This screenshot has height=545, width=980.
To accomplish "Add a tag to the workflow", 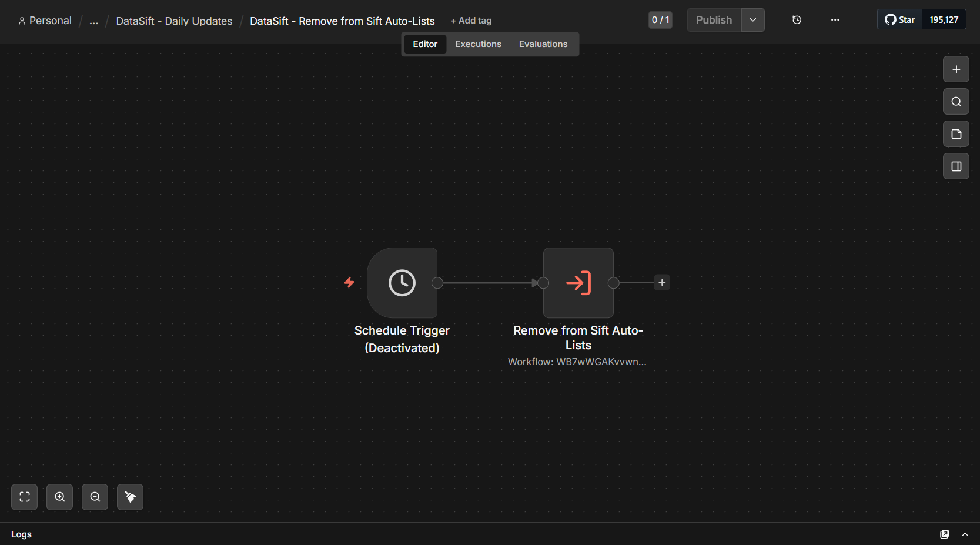I will point(471,21).
